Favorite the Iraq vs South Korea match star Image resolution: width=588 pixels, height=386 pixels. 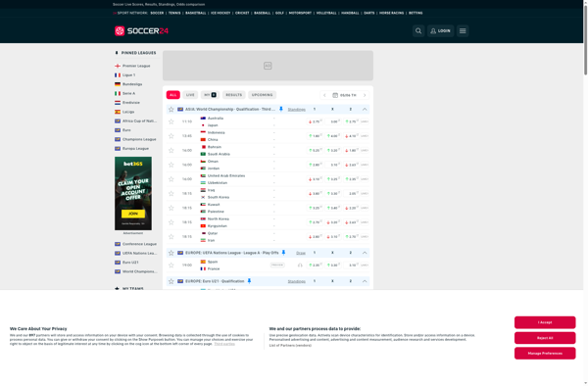pos(171,193)
